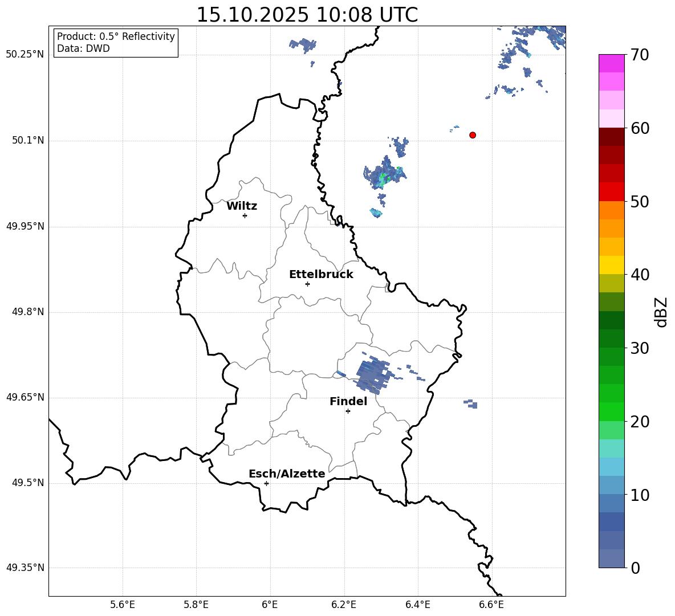The width and height of the screenshot is (675, 616).
Task: Pick the bright green swatch above 20
Action: tap(611, 411)
